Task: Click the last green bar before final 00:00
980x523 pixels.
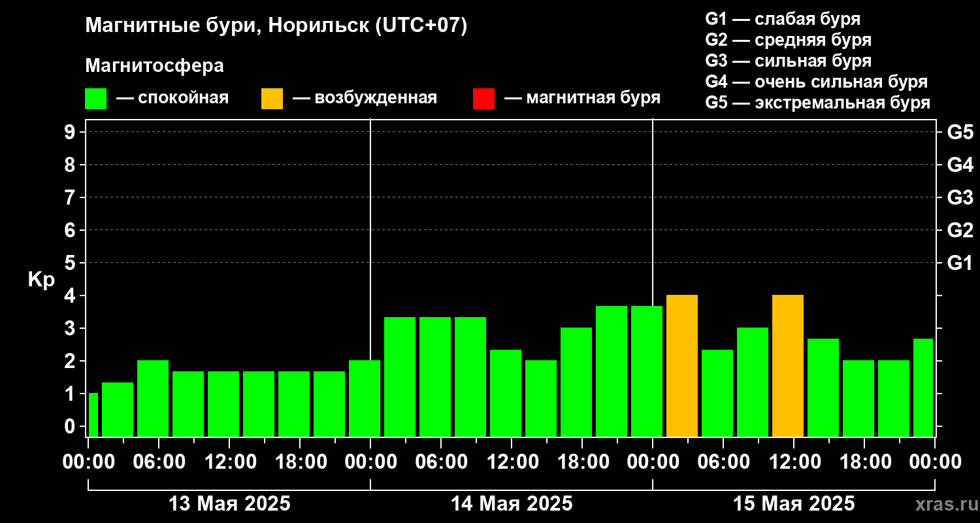Action: tap(923, 388)
